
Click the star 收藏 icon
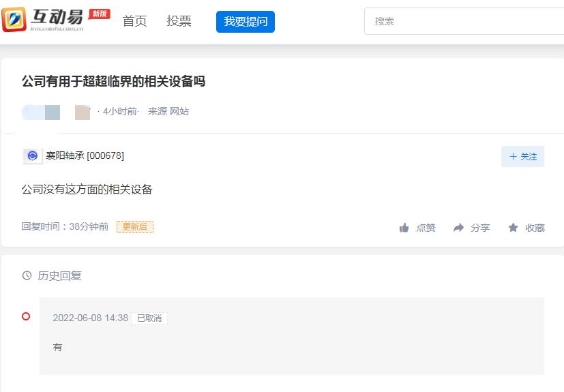(513, 227)
